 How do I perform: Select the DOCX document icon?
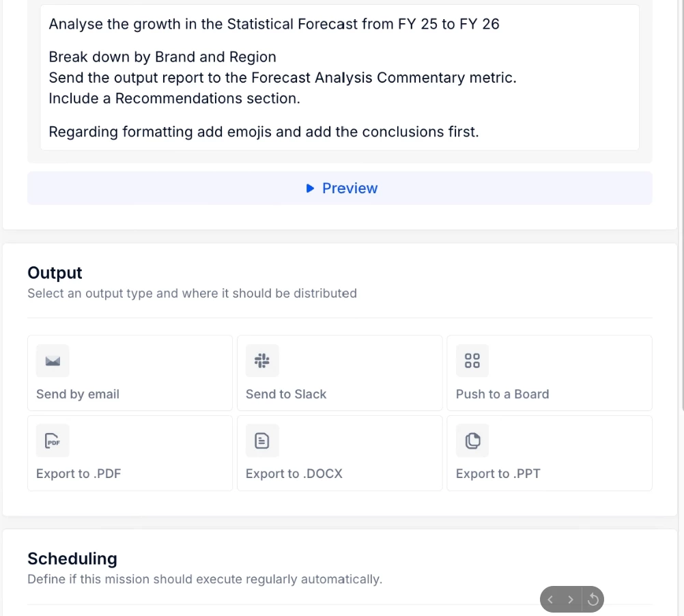point(262,441)
